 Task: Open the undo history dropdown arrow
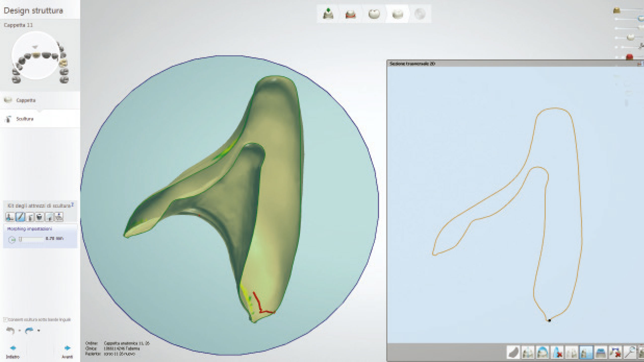coord(20,331)
